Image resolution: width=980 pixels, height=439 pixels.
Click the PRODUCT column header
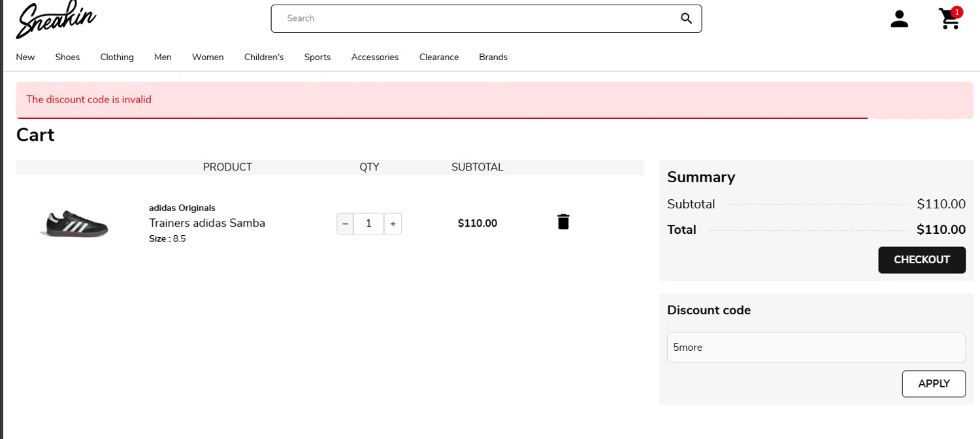point(227,167)
